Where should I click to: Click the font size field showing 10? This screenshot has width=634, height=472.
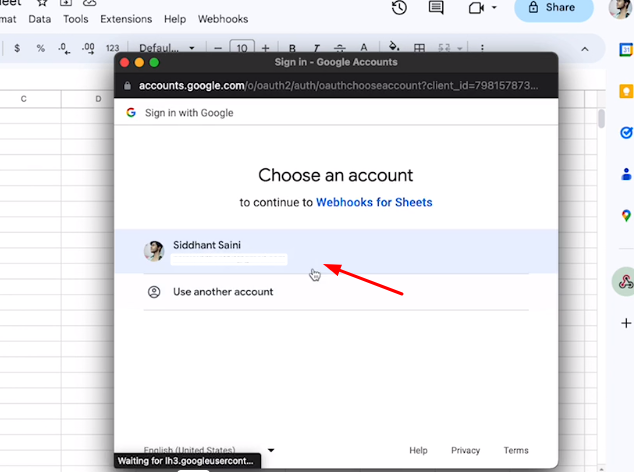pyautogui.click(x=242, y=47)
